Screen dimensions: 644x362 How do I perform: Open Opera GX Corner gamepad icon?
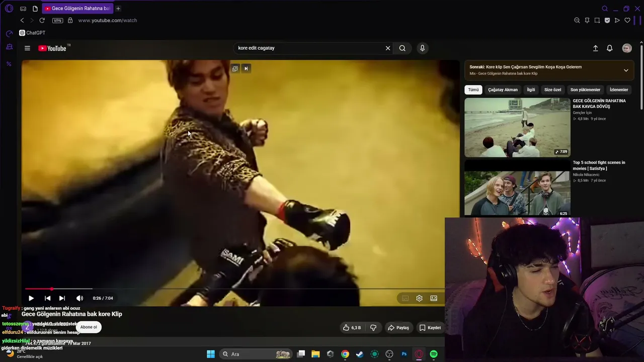(23, 9)
